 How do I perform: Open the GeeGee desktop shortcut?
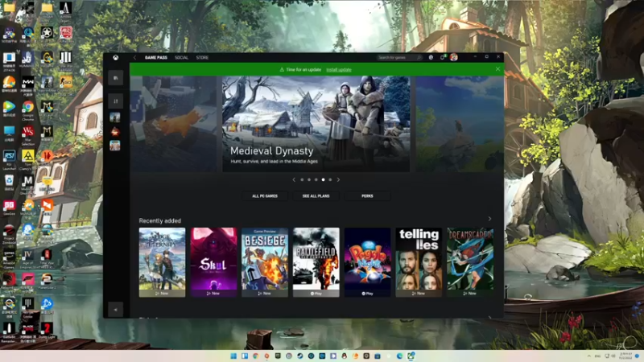9,208
